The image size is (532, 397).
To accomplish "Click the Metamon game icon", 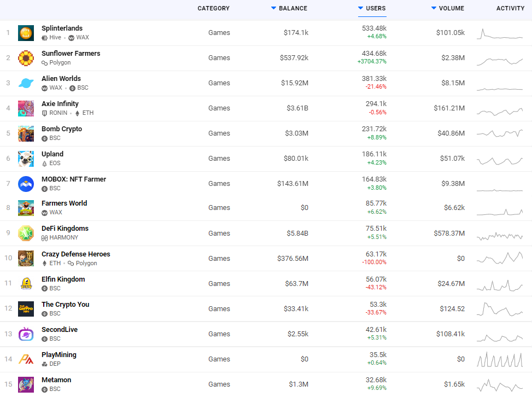I will 26,384.
